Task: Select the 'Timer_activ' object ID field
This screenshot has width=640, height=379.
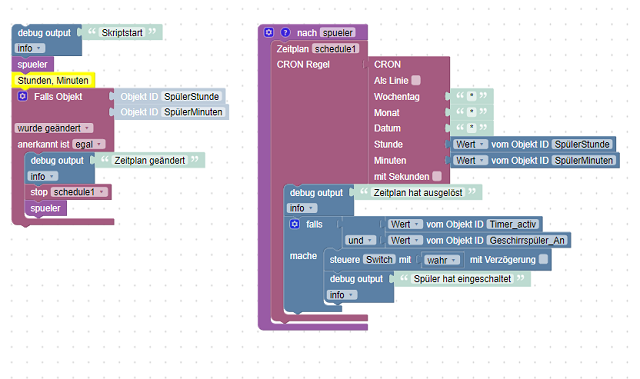Action: tap(513, 224)
